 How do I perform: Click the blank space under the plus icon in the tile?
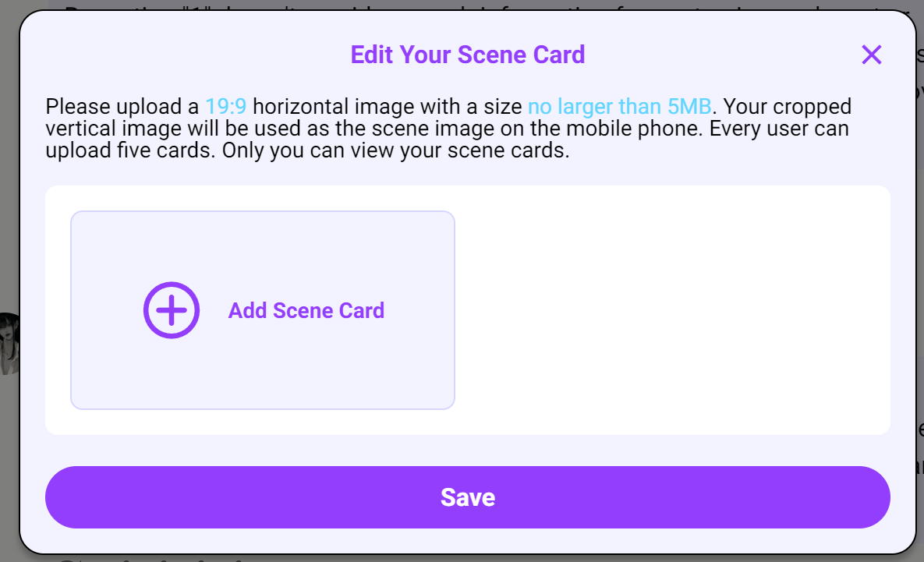pos(172,373)
